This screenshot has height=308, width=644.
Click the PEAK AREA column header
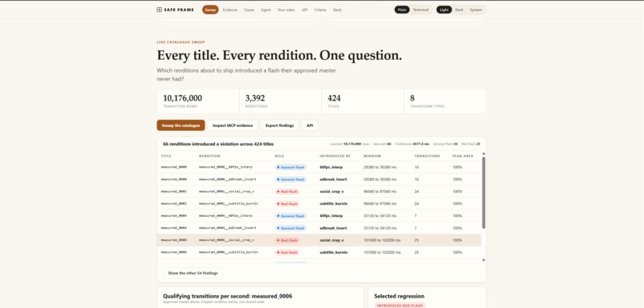coord(463,156)
